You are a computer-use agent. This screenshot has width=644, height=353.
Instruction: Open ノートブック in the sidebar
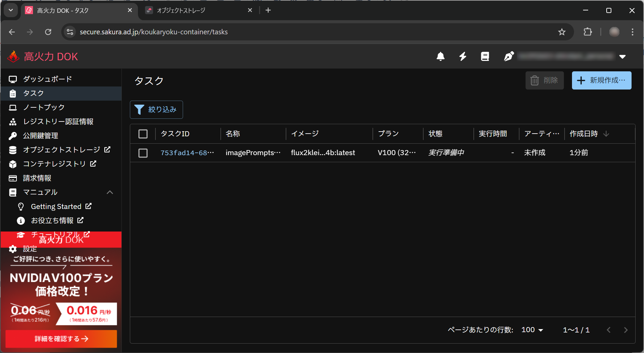pyautogui.click(x=44, y=107)
